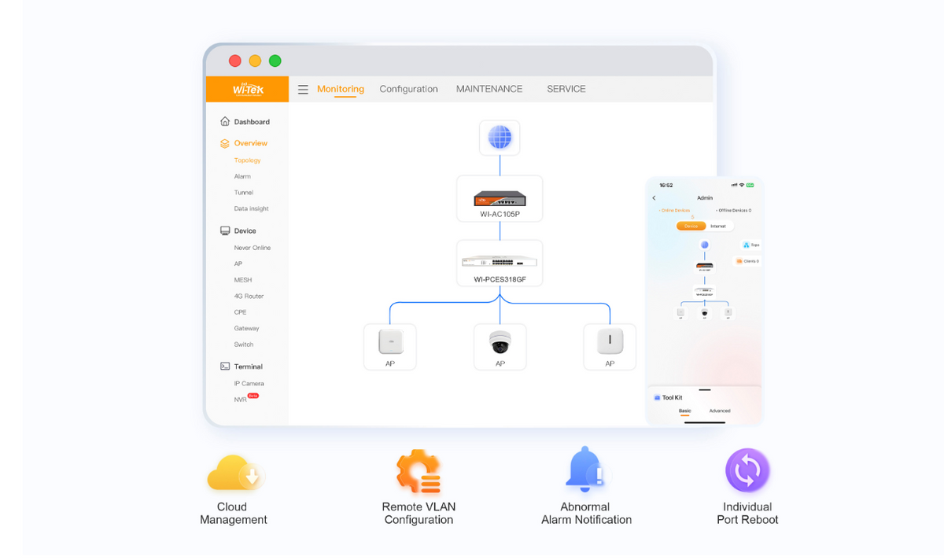Click the WI-AC105P controller device icon
Screen dimensions: 944x560
[500, 199]
